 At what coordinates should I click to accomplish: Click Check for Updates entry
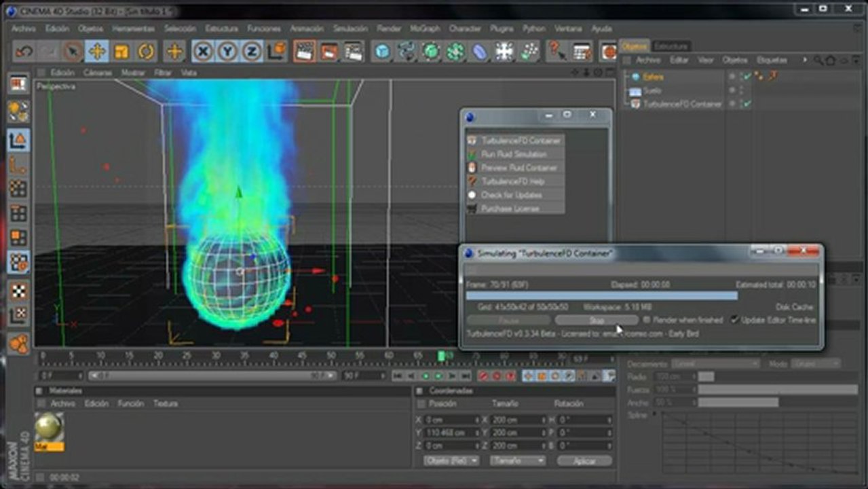(515, 195)
